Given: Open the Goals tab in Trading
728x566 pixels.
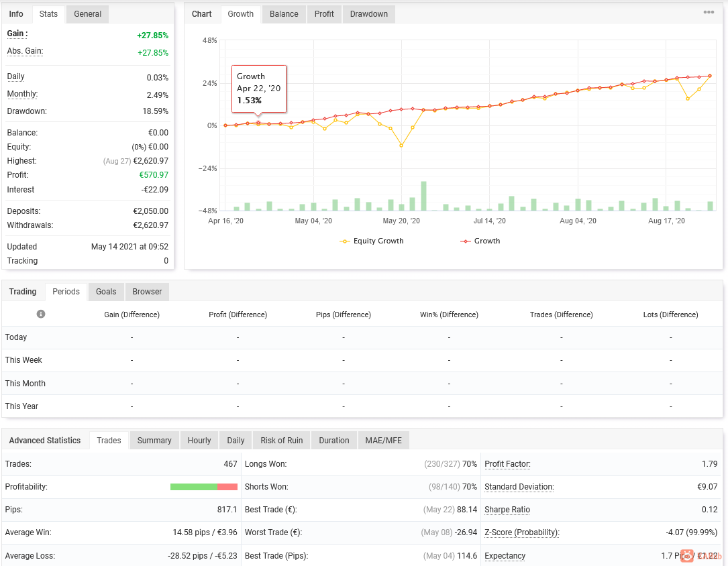Looking at the screenshot, I should (106, 291).
